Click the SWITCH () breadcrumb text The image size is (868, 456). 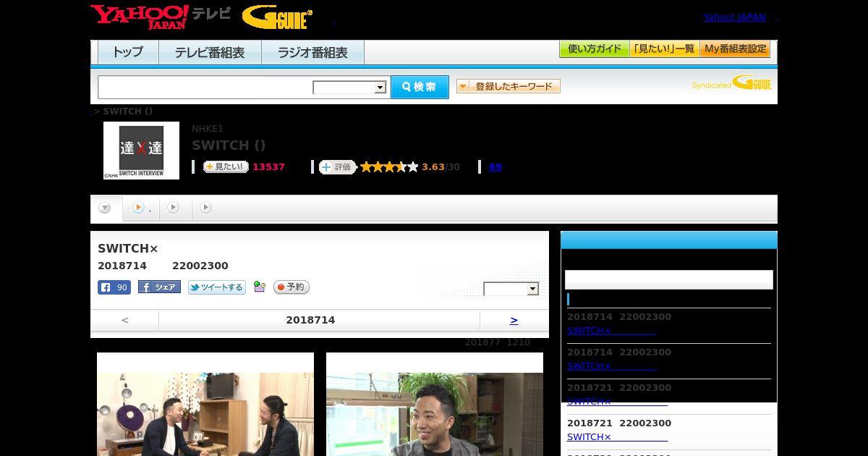click(x=128, y=111)
